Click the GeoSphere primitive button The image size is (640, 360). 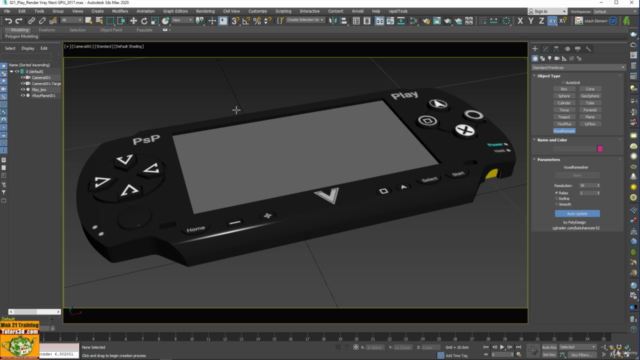[x=590, y=96]
